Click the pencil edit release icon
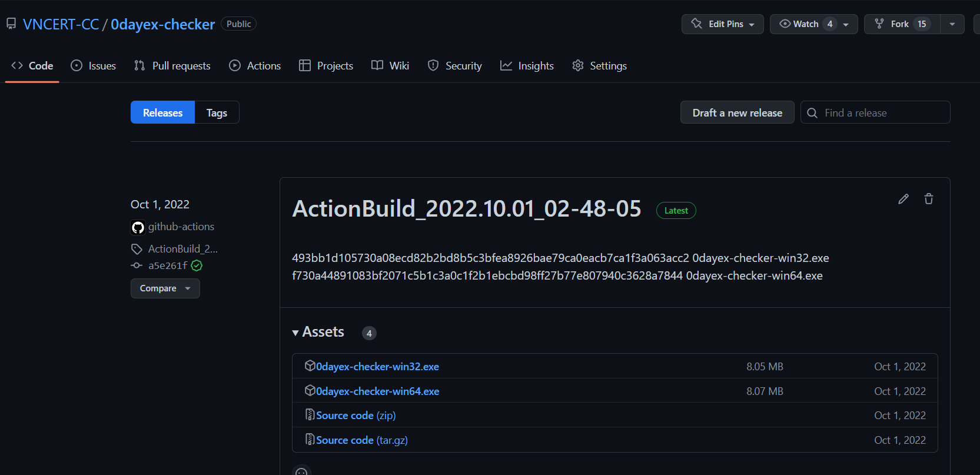 [903, 199]
